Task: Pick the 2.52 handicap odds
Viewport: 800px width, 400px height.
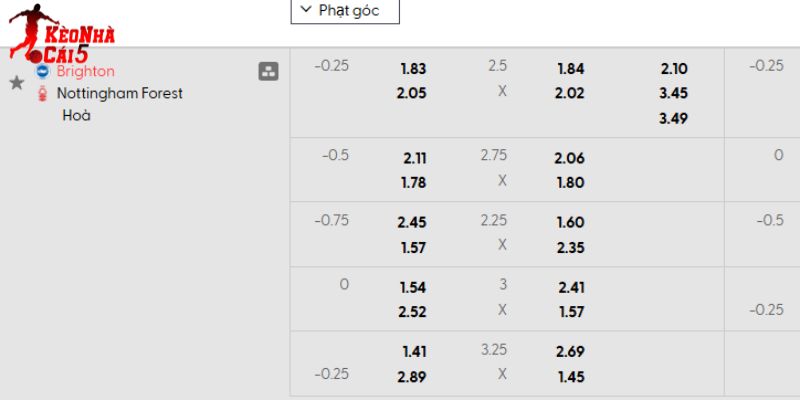Action: pyautogui.click(x=414, y=311)
